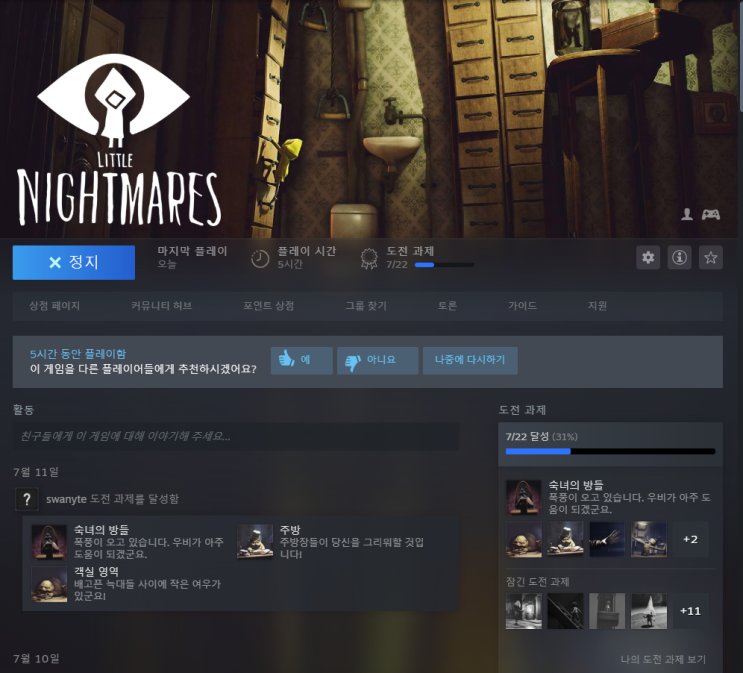Open the 상점 페이지 tab
This screenshot has width=743, height=673.
click(x=54, y=306)
